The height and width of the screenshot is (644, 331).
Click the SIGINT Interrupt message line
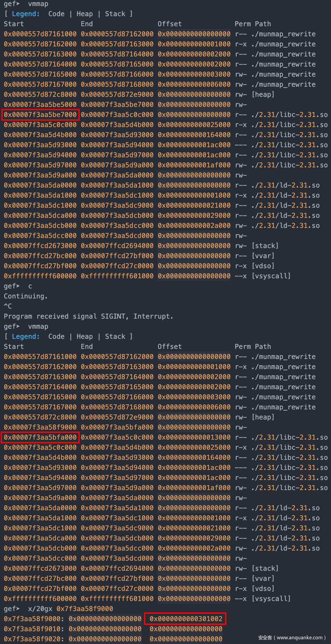click(88, 316)
